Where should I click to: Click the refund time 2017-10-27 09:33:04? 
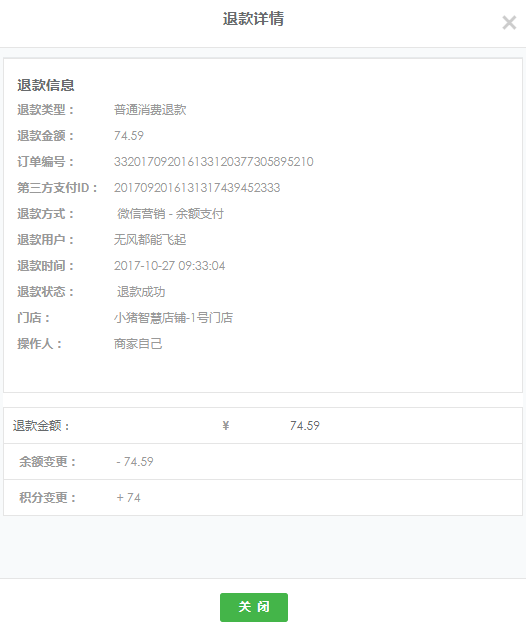169,266
